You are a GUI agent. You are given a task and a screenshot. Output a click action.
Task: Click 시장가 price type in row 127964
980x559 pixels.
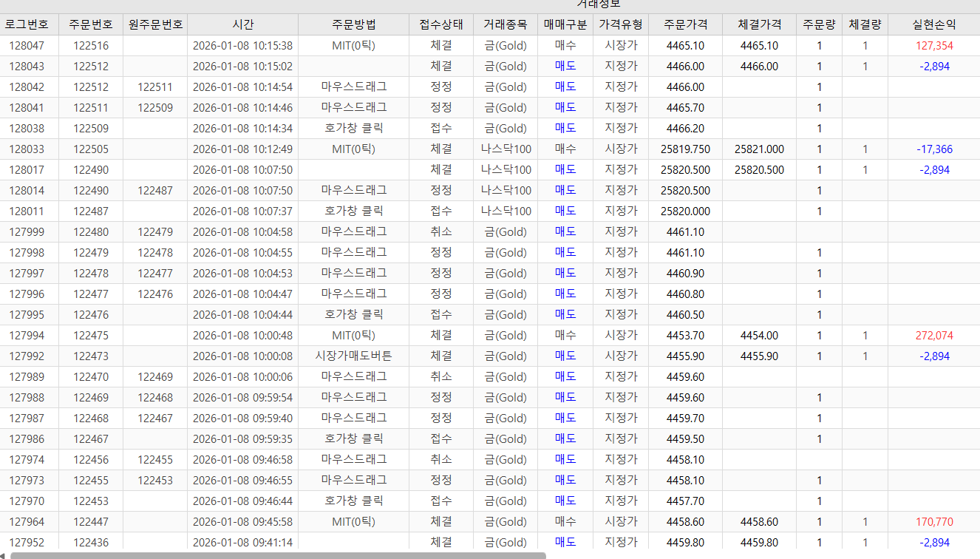point(621,521)
